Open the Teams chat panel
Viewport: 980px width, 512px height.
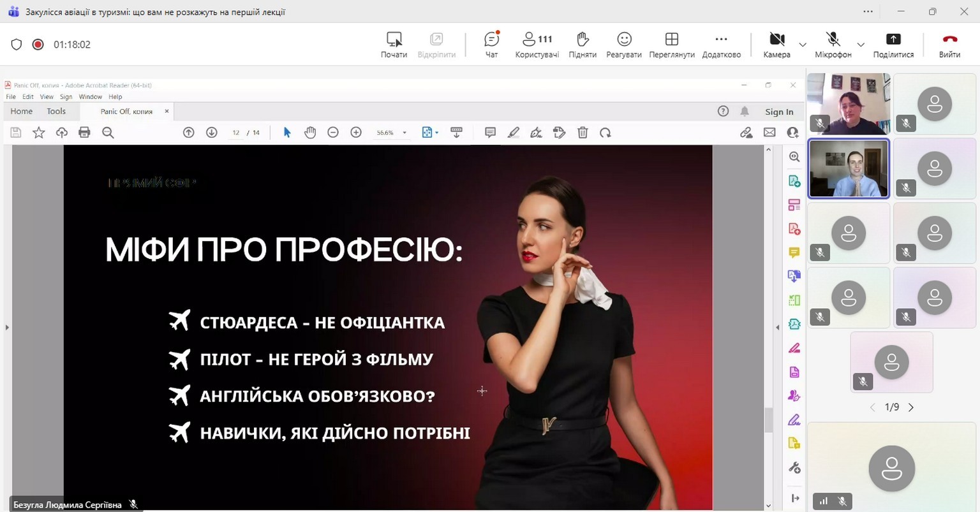pyautogui.click(x=491, y=44)
